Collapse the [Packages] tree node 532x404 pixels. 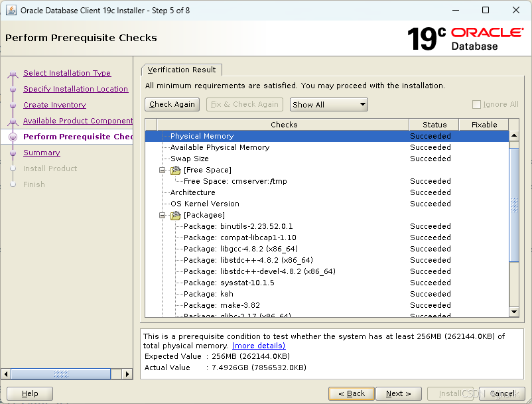pos(163,215)
